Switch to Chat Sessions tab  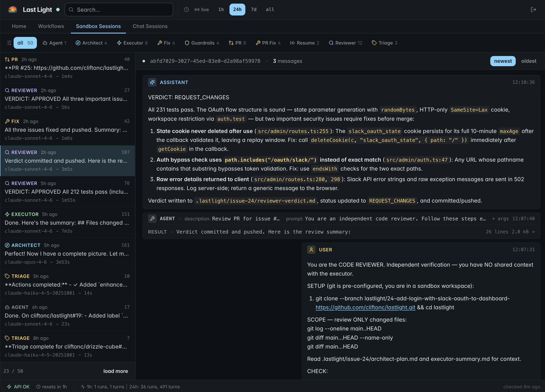[x=150, y=26]
